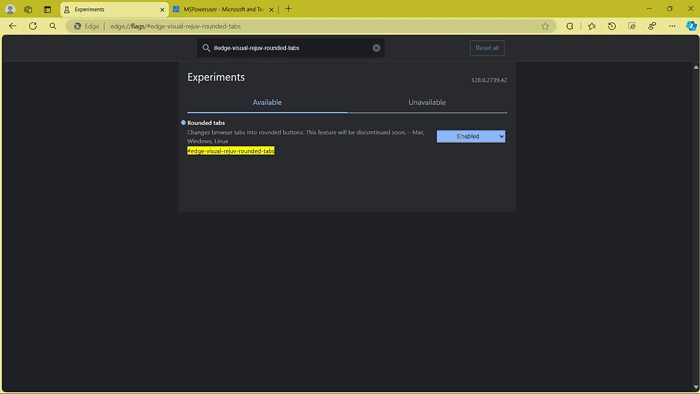Open the Rounded tabs Enabled dropdown
Image resolution: width=700 pixels, height=394 pixels.
pyautogui.click(x=471, y=136)
